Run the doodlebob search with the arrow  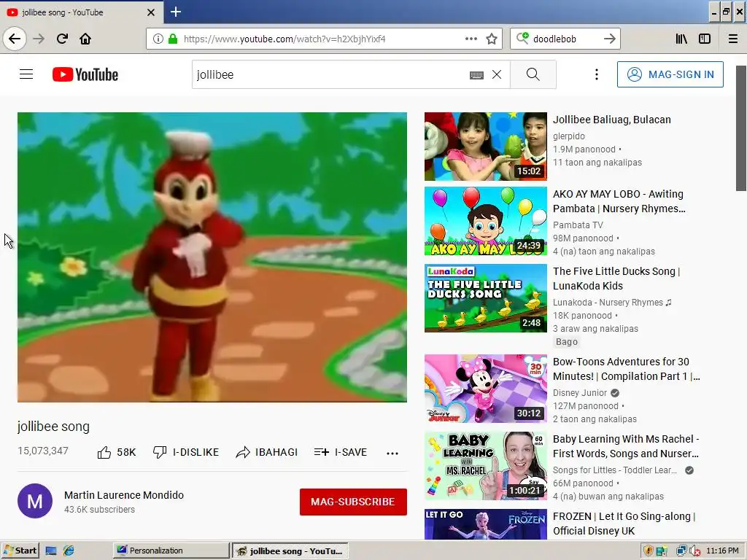point(610,39)
